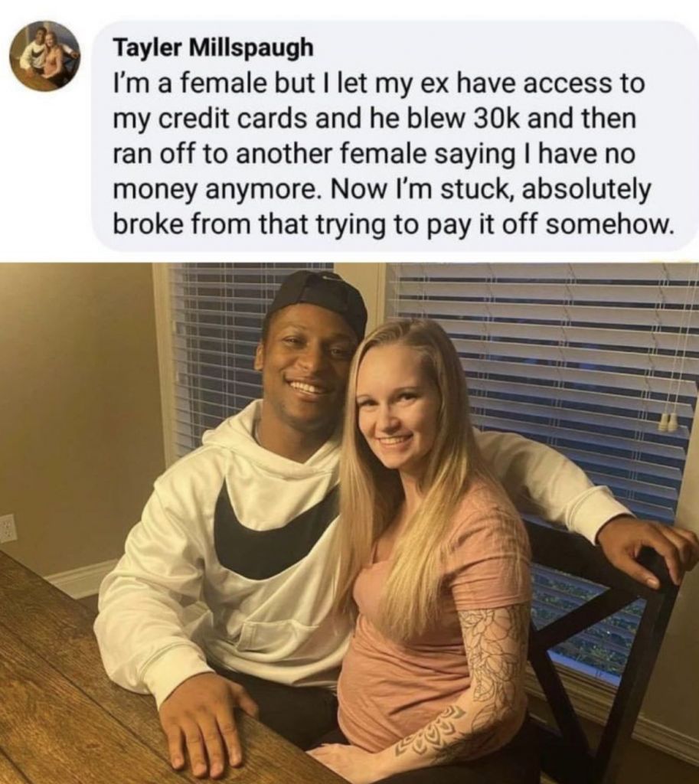The height and width of the screenshot is (784, 699).
Task: Click the black swoosh logo on hoodie
Action: (x=275, y=528)
